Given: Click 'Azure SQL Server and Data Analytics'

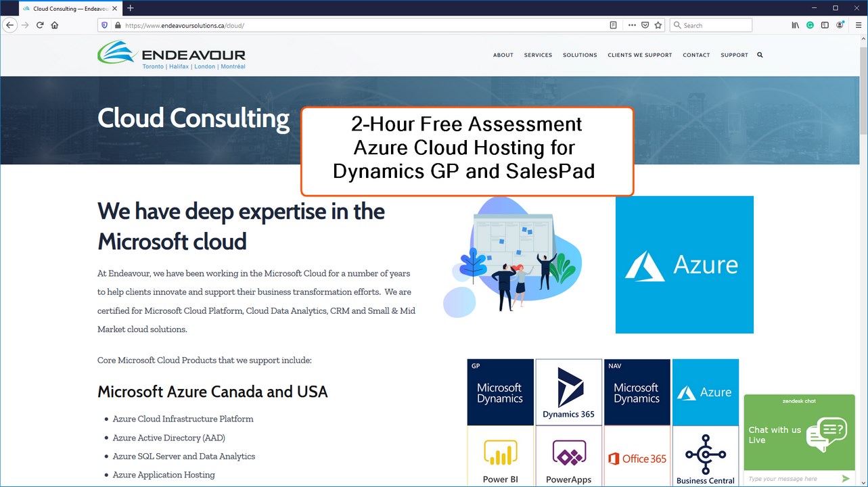Looking at the screenshot, I should tap(184, 456).
